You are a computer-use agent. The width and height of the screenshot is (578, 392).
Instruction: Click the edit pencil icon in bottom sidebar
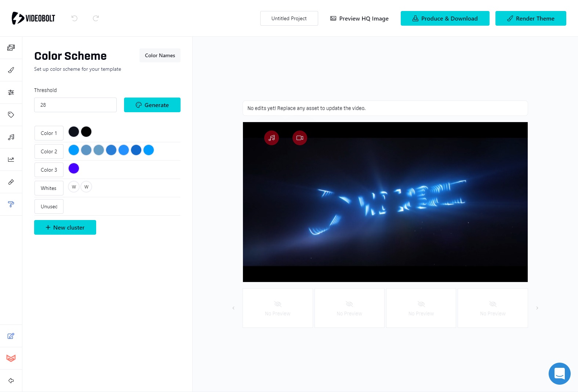pyautogui.click(x=11, y=336)
